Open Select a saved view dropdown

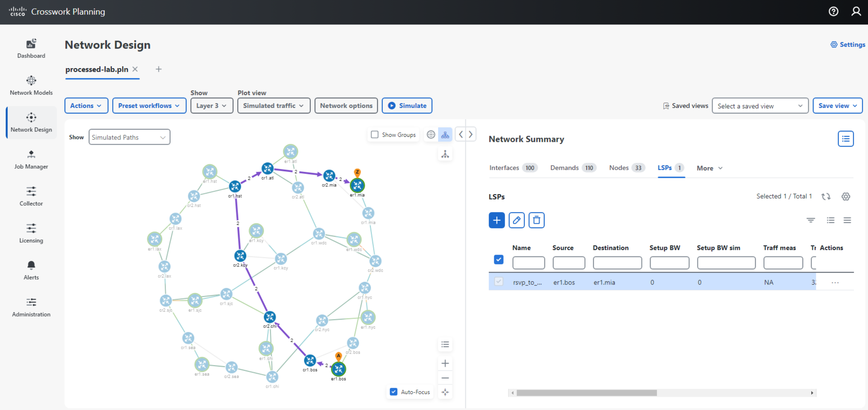[760, 106]
